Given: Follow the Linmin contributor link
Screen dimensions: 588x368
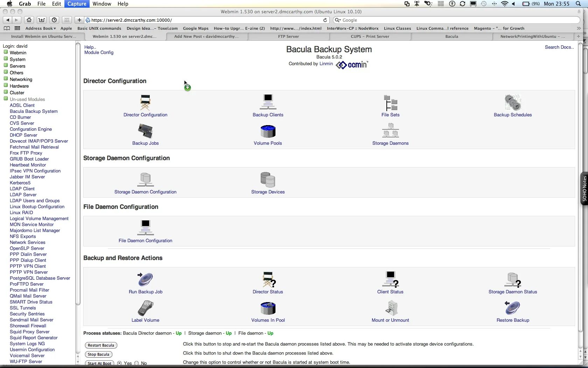Looking at the screenshot, I should click(x=326, y=64).
